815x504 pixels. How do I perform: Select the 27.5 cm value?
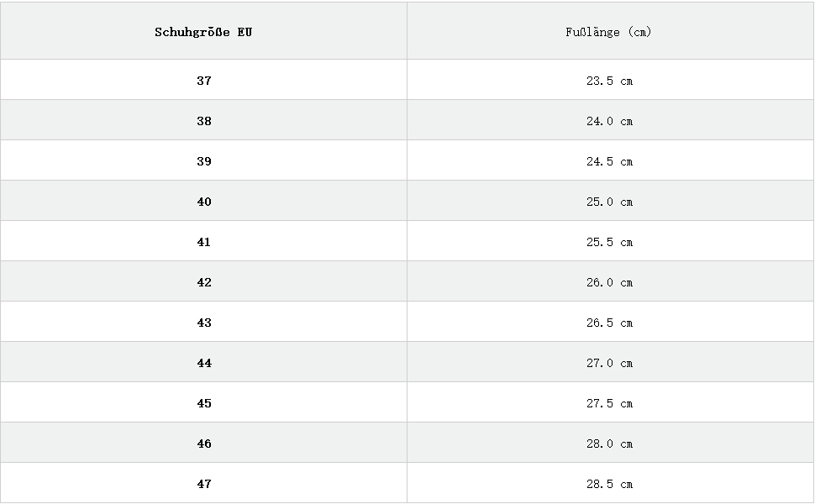(x=609, y=403)
